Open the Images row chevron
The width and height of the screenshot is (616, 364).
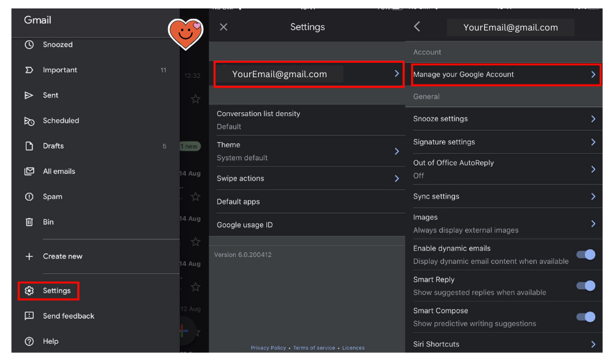[593, 223]
